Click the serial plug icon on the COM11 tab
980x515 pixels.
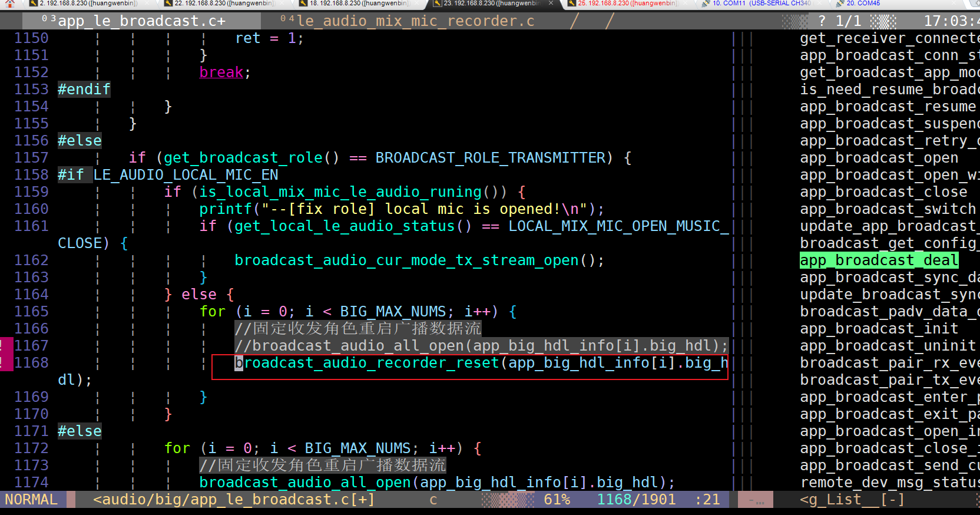706,4
